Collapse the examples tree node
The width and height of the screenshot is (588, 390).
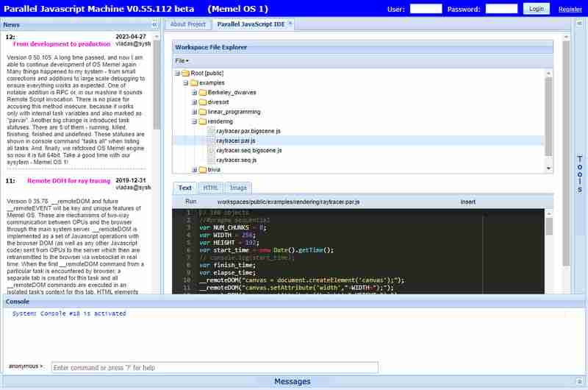(x=186, y=83)
